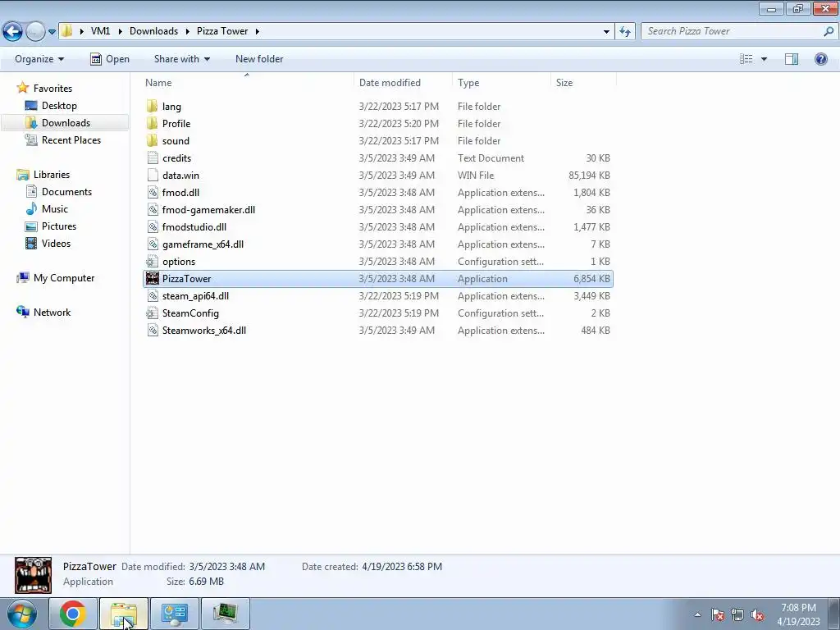Open Music library in the sidebar
Image resolution: width=840 pixels, height=630 pixels.
tap(55, 209)
